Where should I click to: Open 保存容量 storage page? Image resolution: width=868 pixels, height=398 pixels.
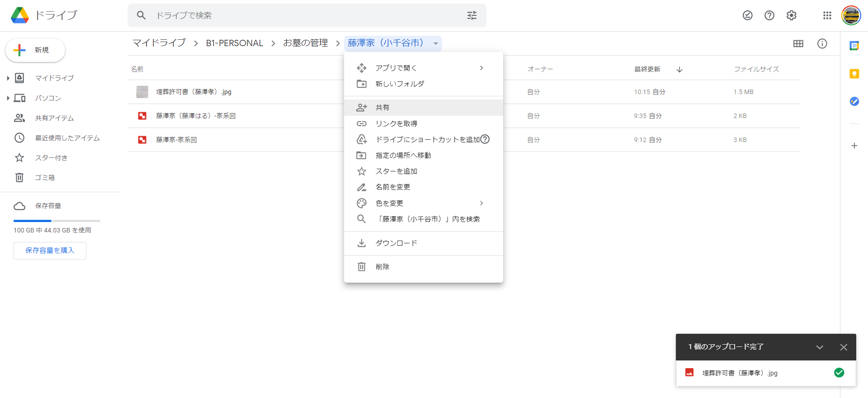tap(48, 206)
